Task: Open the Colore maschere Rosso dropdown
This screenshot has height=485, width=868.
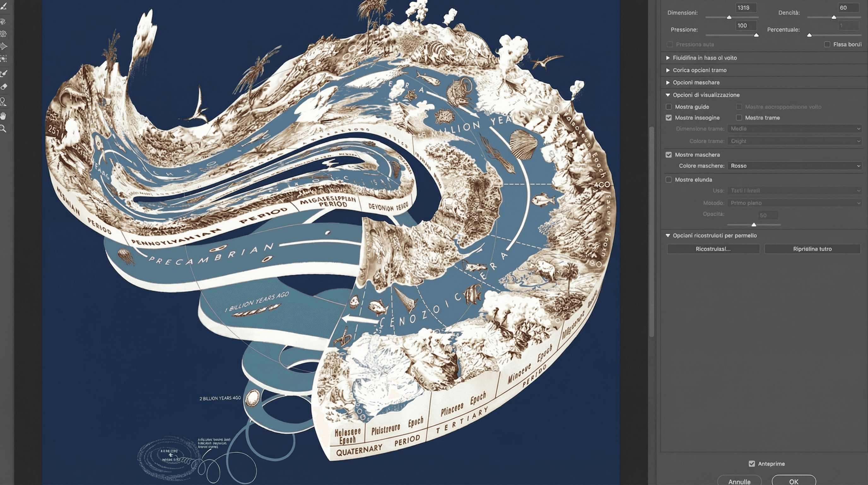Action: point(794,165)
